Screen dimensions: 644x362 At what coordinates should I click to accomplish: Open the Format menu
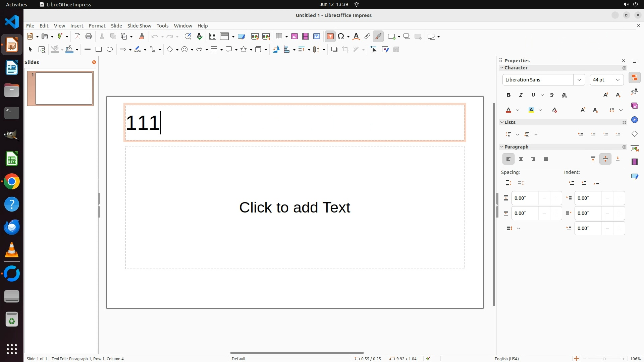click(97, 26)
